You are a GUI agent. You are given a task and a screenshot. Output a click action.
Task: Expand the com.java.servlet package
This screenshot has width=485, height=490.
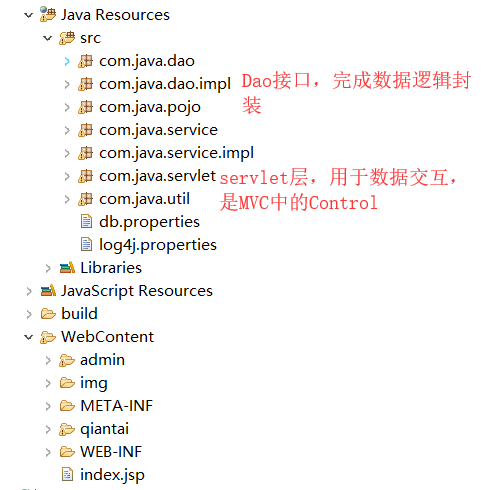[67, 176]
